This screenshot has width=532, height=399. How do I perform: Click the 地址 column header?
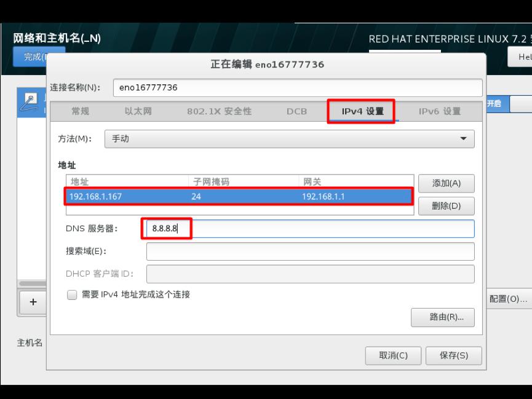tap(127, 182)
